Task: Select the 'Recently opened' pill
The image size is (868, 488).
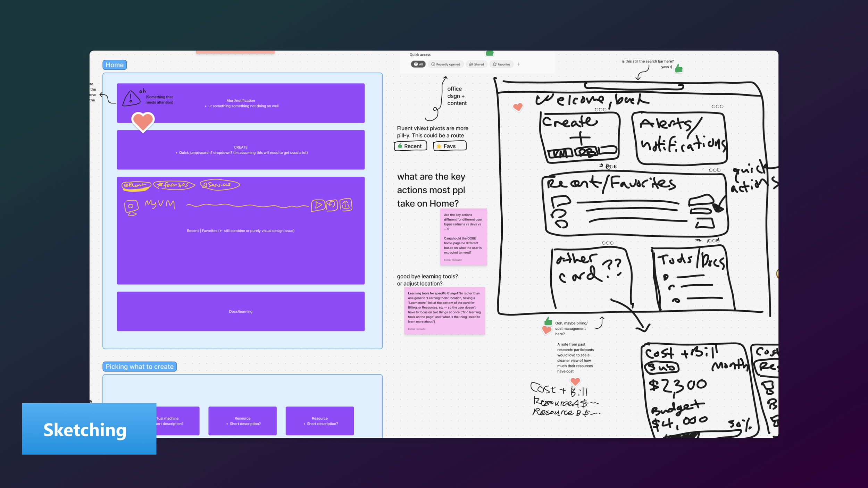Action: [x=445, y=64]
